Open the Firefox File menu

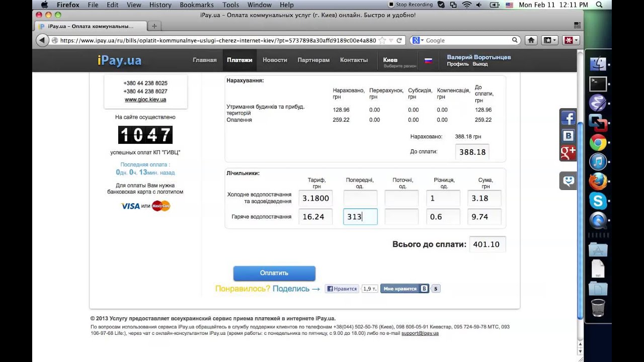coord(93,5)
